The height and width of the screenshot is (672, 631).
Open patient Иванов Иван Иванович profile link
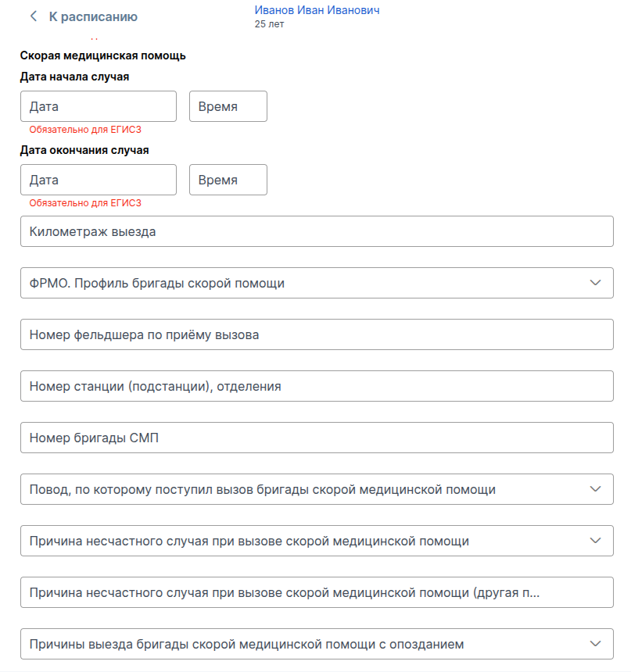(317, 10)
